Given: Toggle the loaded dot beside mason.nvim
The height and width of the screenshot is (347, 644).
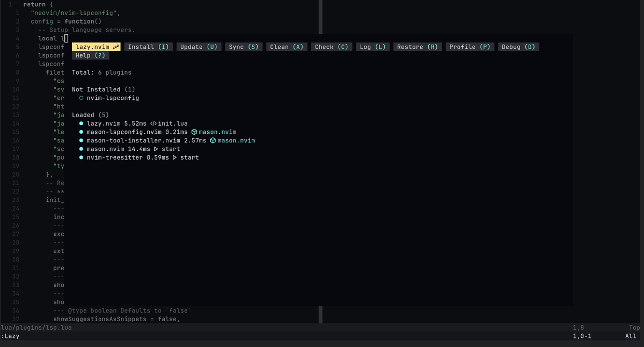Looking at the screenshot, I should pos(80,149).
